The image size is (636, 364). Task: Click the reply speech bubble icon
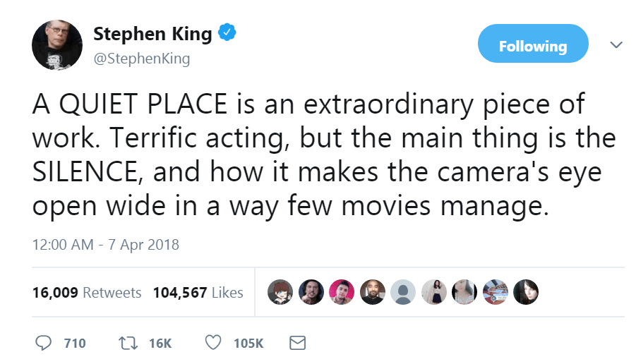(x=44, y=343)
